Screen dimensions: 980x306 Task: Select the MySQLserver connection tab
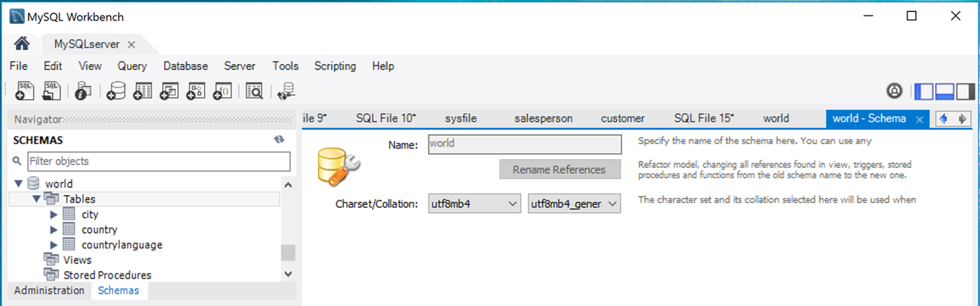pos(87,45)
